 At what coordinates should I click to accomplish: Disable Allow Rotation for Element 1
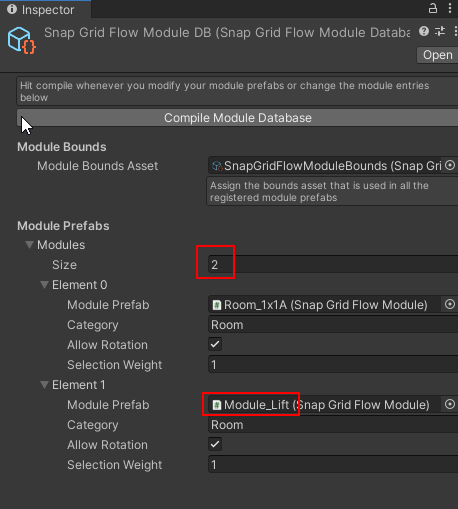point(215,444)
